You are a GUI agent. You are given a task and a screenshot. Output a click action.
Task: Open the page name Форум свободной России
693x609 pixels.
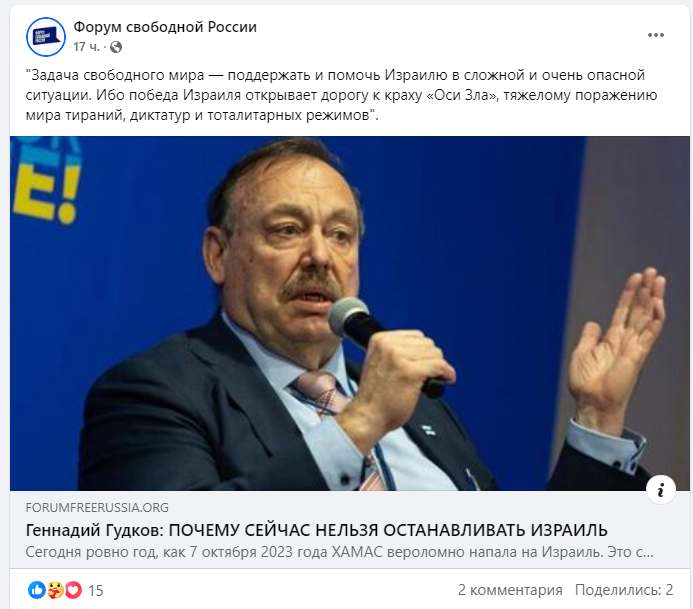[x=165, y=27]
